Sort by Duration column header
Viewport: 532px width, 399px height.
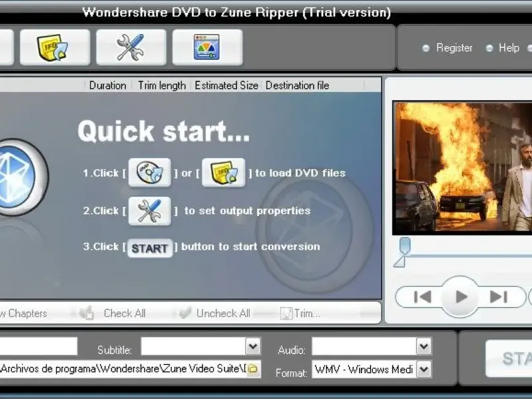108,85
